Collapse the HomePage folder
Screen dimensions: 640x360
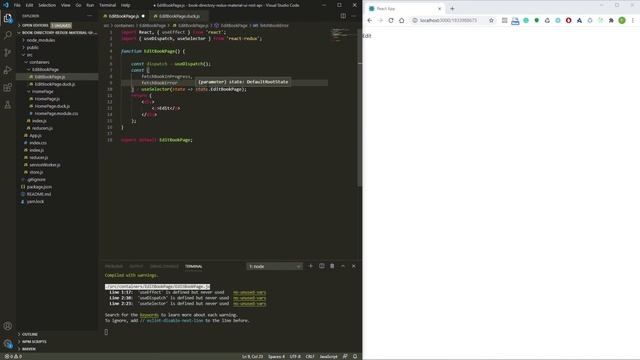point(42,91)
